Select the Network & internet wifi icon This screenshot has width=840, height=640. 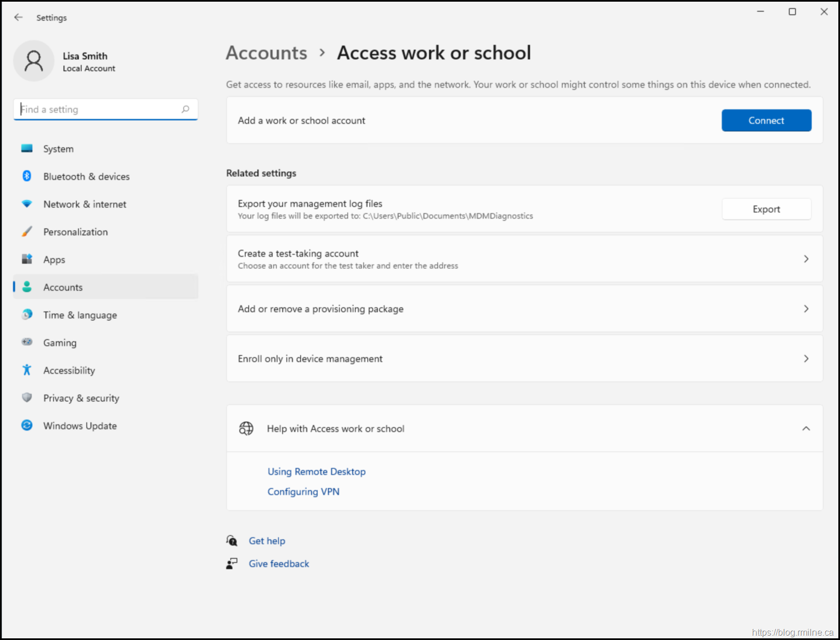click(27, 204)
